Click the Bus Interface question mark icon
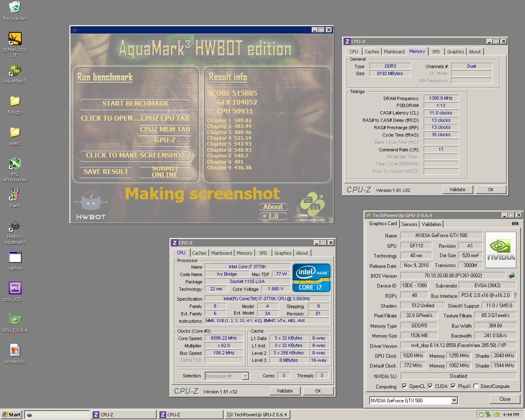The width and height of the screenshot is (525, 420). click(x=515, y=295)
